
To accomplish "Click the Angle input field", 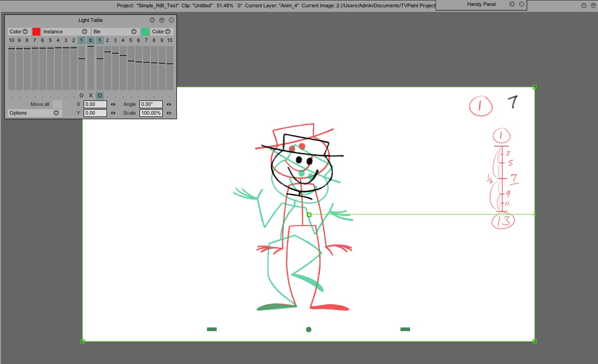I will 151,104.
